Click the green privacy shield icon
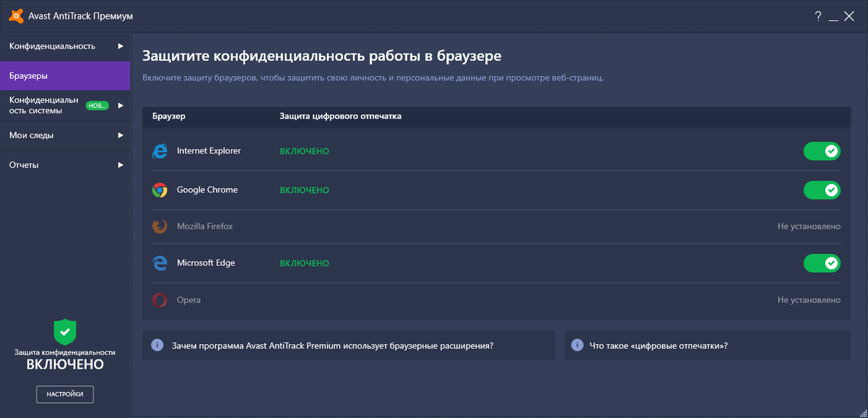 (65, 331)
